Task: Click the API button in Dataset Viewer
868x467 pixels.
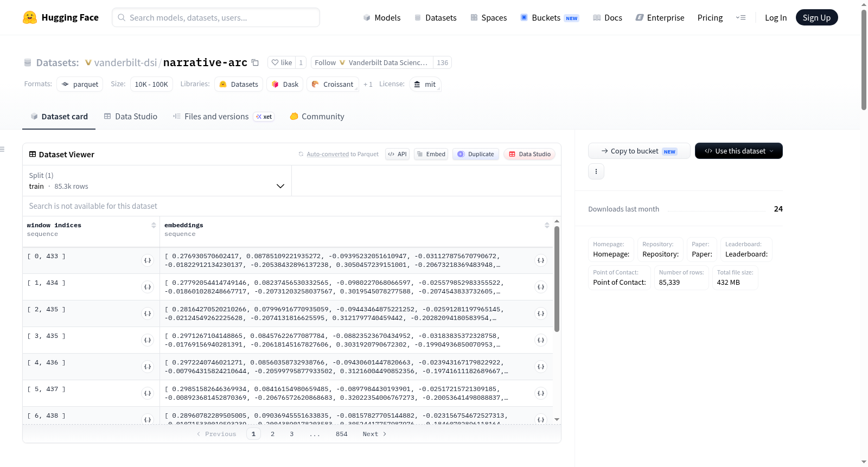Action: (x=397, y=154)
